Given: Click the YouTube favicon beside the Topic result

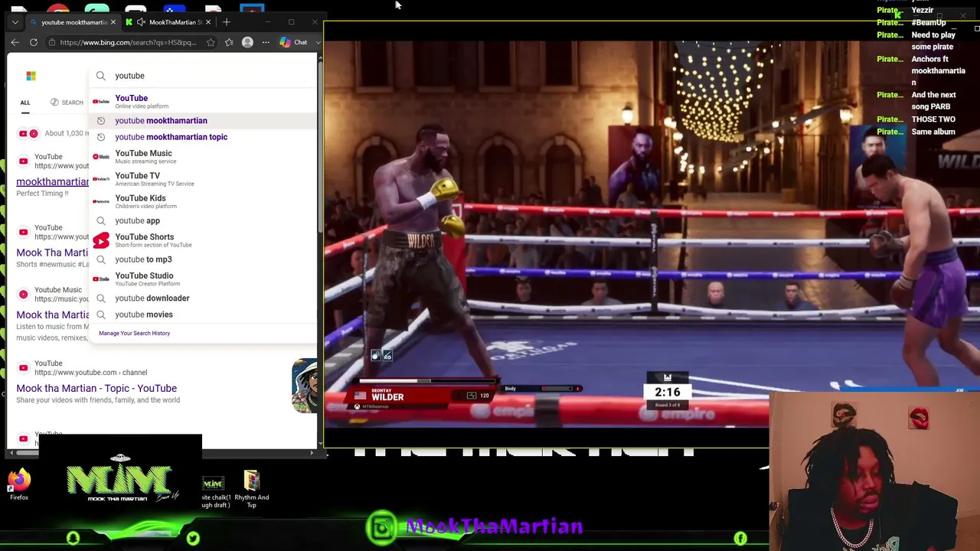Looking at the screenshot, I should (x=23, y=367).
